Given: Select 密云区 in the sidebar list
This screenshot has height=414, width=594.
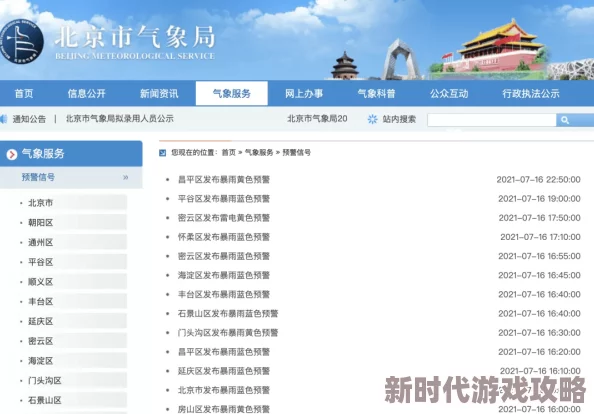Looking at the screenshot, I should tap(41, 341).
